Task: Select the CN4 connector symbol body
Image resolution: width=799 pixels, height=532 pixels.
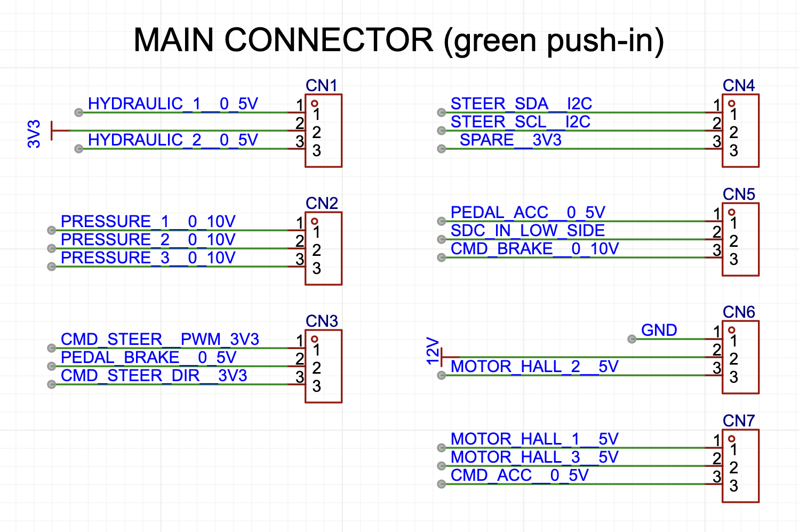Action: 740,131
